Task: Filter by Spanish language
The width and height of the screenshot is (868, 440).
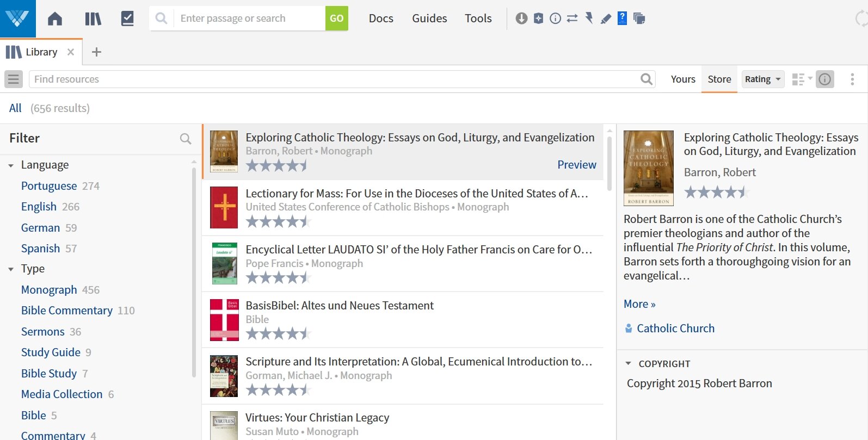Action: pos(40,249)
